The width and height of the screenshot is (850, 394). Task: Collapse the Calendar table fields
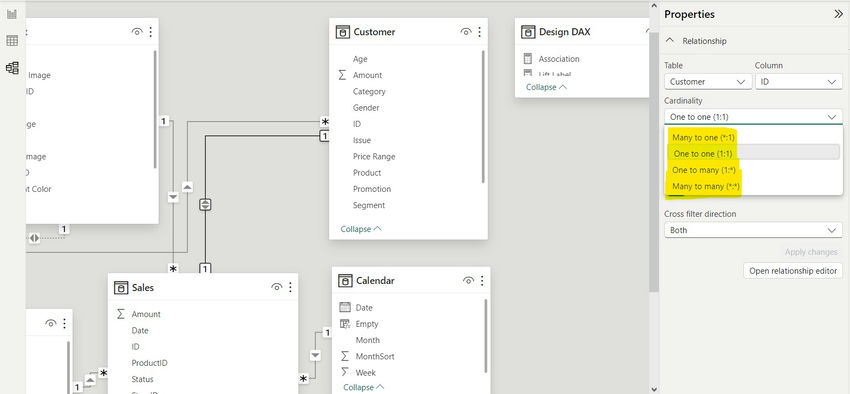coord(364,387)
